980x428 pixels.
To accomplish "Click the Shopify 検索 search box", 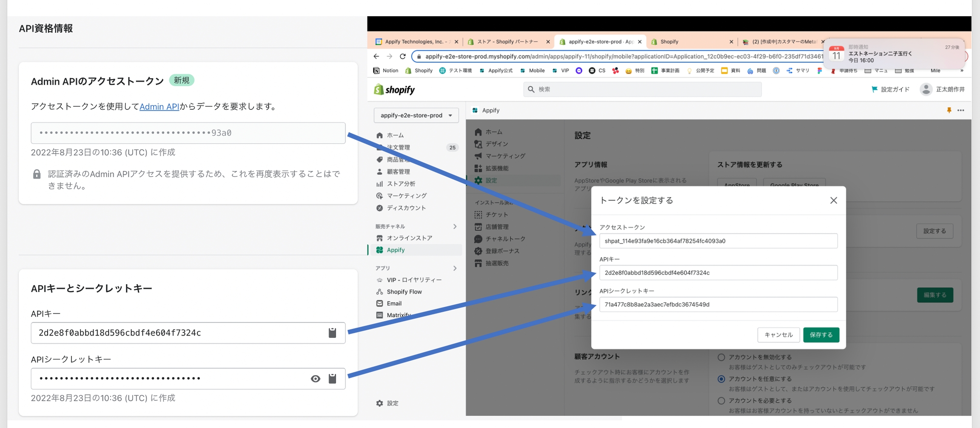I will (642, 89).
